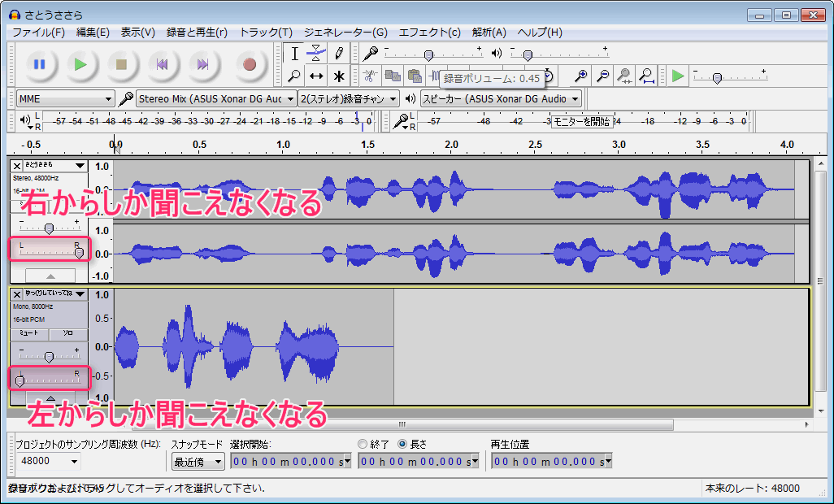Click the Paste clipboard icon
The height and width of the screenshot is (504, 834).
[x=415, y=76]
